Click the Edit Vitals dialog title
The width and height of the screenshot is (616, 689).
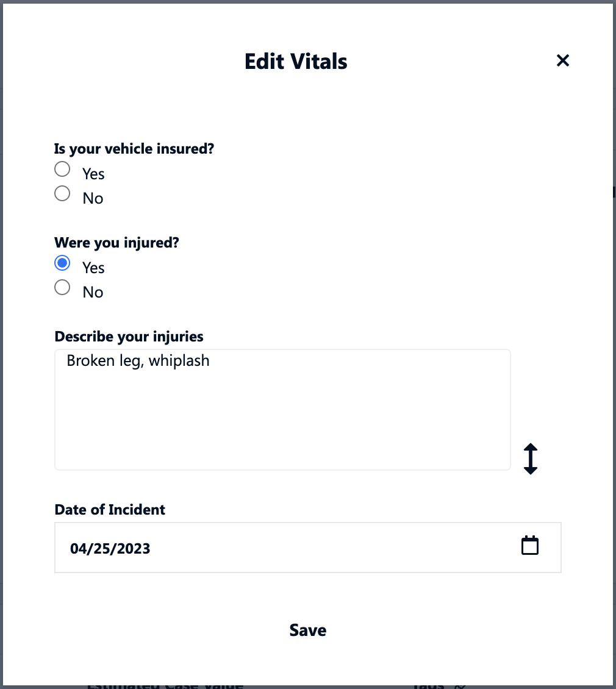pyautogui.click(x=296, y=61)
